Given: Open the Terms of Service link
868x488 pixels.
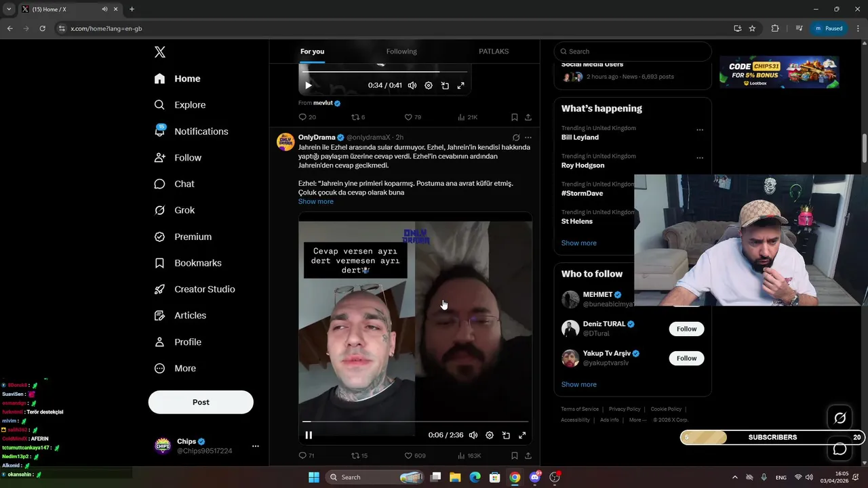Looking at the screenshot, I should [x=580, y=409].
